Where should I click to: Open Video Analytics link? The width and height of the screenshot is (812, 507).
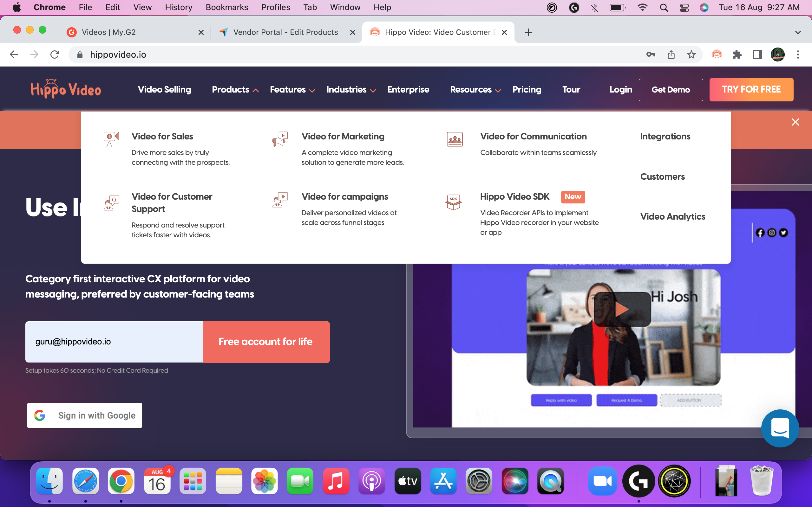tap(672, 217)
